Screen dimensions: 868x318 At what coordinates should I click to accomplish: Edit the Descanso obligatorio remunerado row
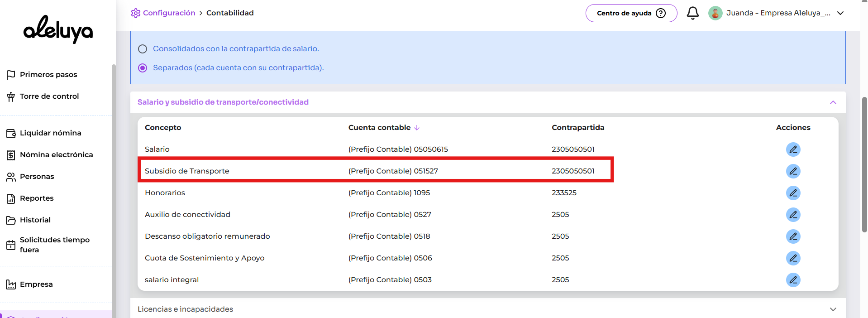[x=793, y=236]
